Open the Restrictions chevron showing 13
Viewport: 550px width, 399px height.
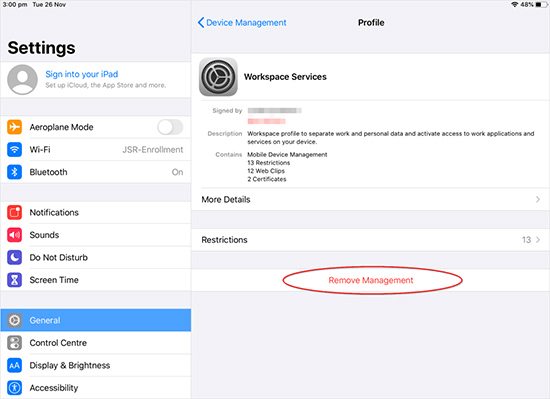[x=538, y=240]
